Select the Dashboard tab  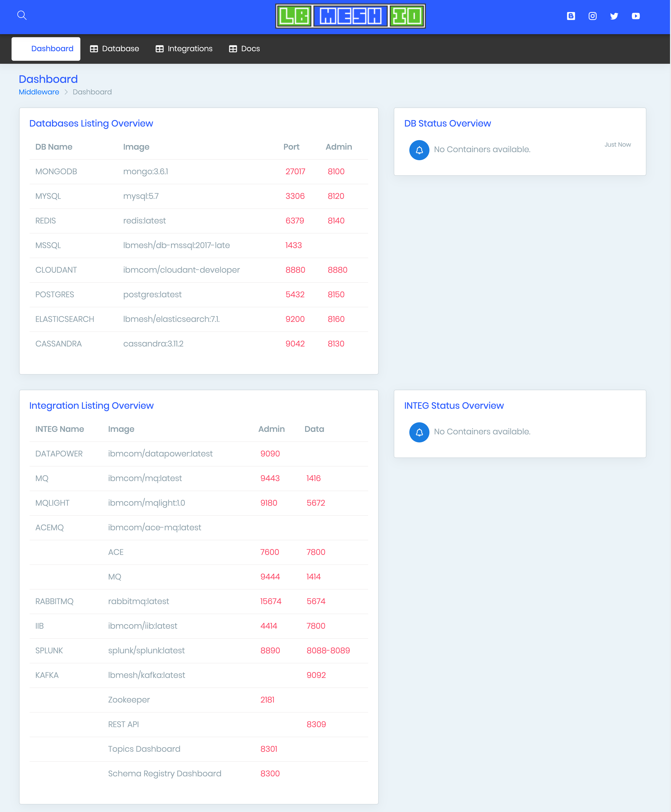52,48
